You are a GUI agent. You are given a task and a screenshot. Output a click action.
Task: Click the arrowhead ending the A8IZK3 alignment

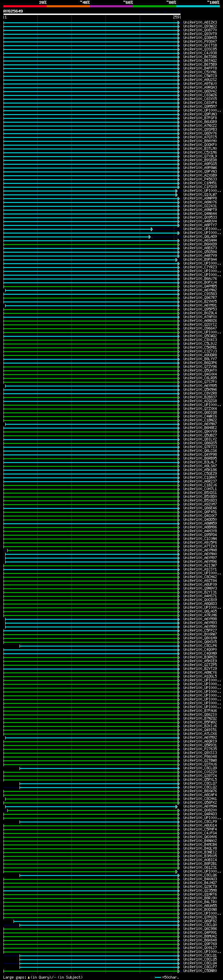click(x=178, y=23)
